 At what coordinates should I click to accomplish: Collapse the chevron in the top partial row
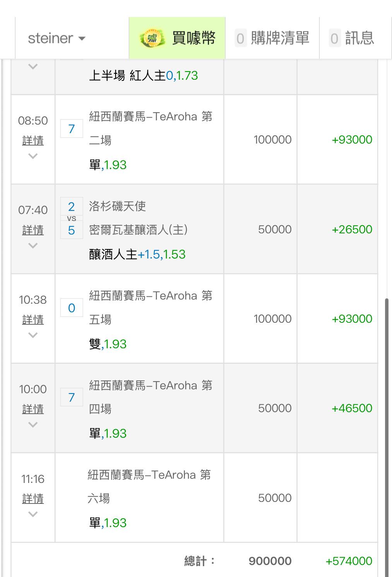(33, 67)
